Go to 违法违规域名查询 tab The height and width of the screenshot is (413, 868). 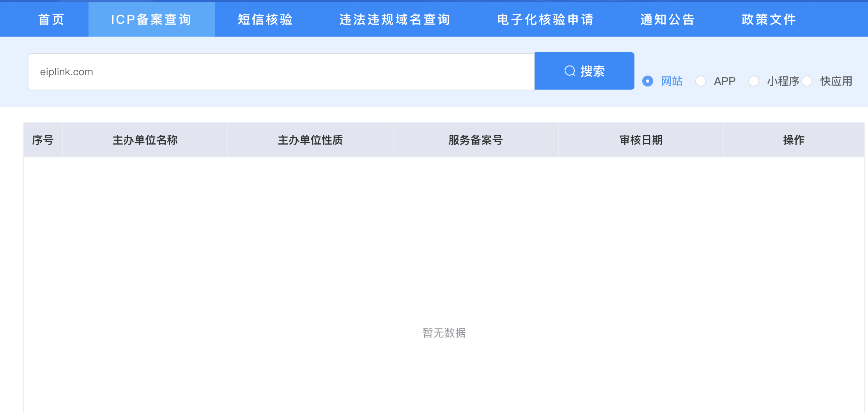(x=395, y=19)
